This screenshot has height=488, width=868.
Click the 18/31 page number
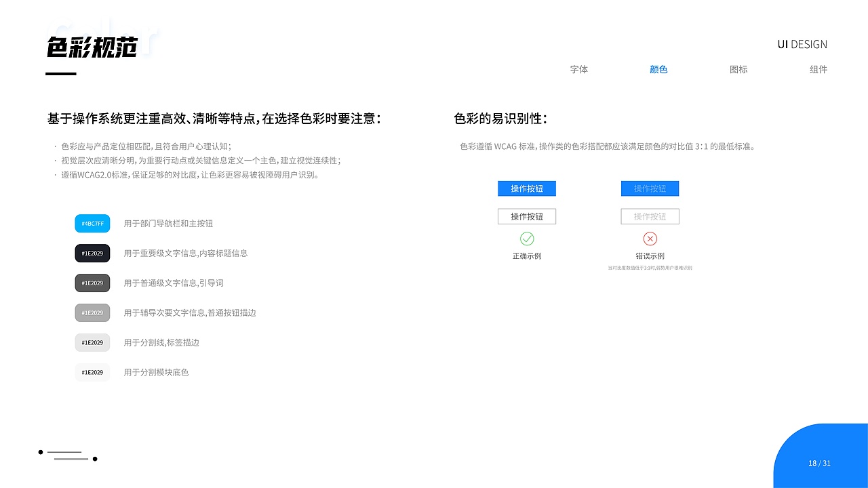819,463
